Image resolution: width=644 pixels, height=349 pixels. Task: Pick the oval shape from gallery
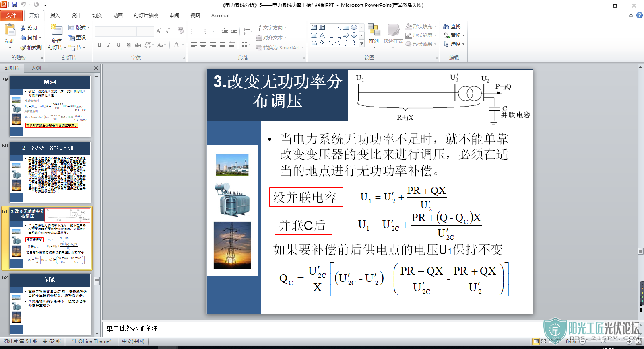[x=354, y=27]
